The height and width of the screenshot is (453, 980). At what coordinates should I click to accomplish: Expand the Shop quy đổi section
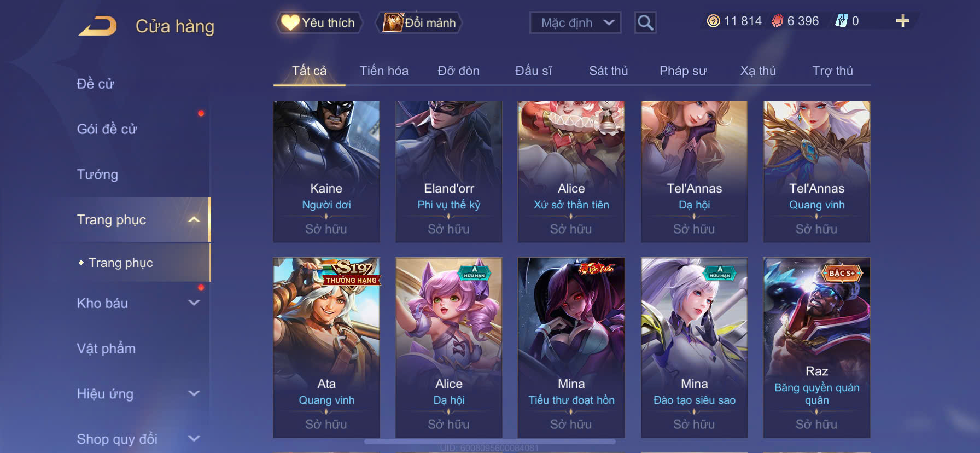pos(194,438)
